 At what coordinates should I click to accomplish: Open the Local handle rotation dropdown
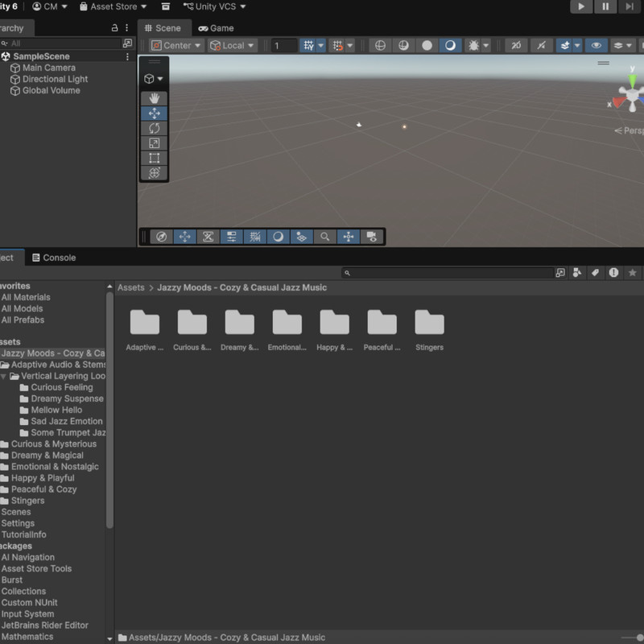click(x=233, y=46)
